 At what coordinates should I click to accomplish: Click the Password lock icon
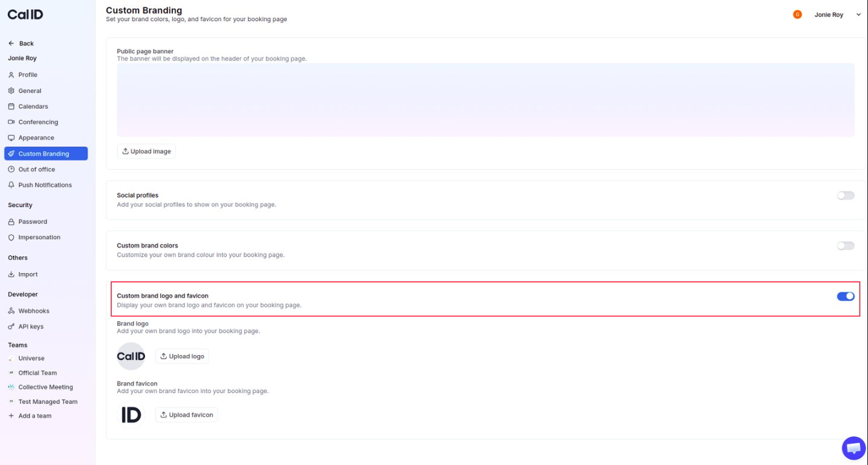pos(11,222)
